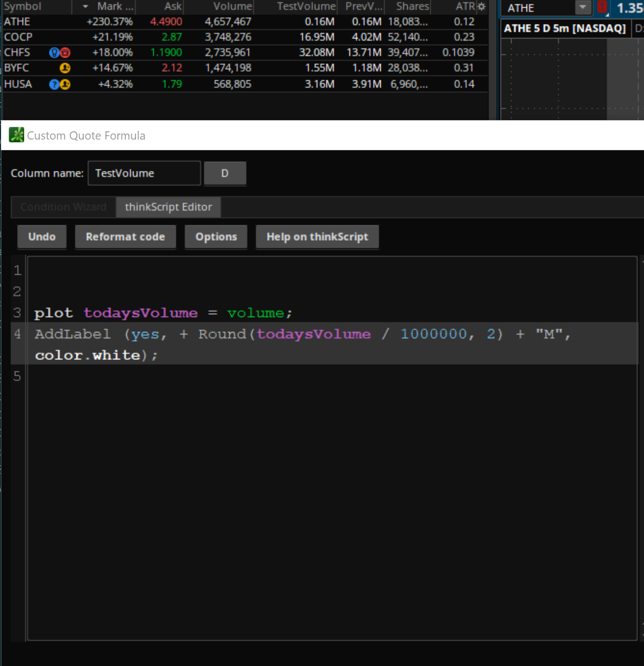This screenshot has width=644, height=666.
Task: Open the Mark column sort arrow dropdown
Action: pos(85,7)
